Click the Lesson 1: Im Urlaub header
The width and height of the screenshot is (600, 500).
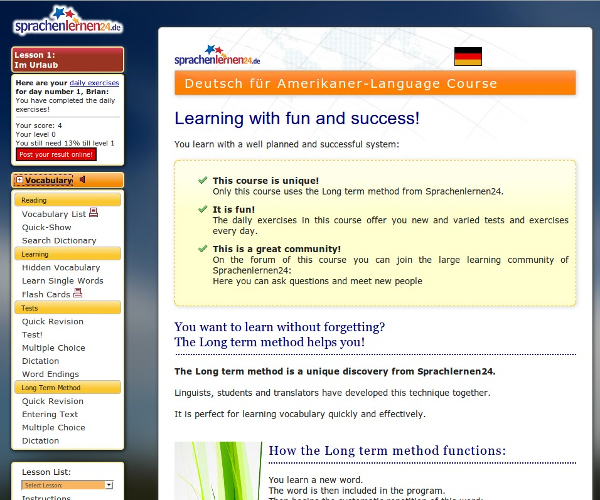67,60
